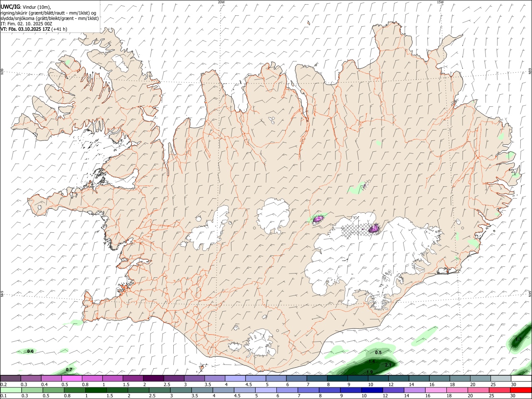Choose the light lavender 4 mm snow swatch
The width and height of the screenshot is (532, 399).
[235, 378]
